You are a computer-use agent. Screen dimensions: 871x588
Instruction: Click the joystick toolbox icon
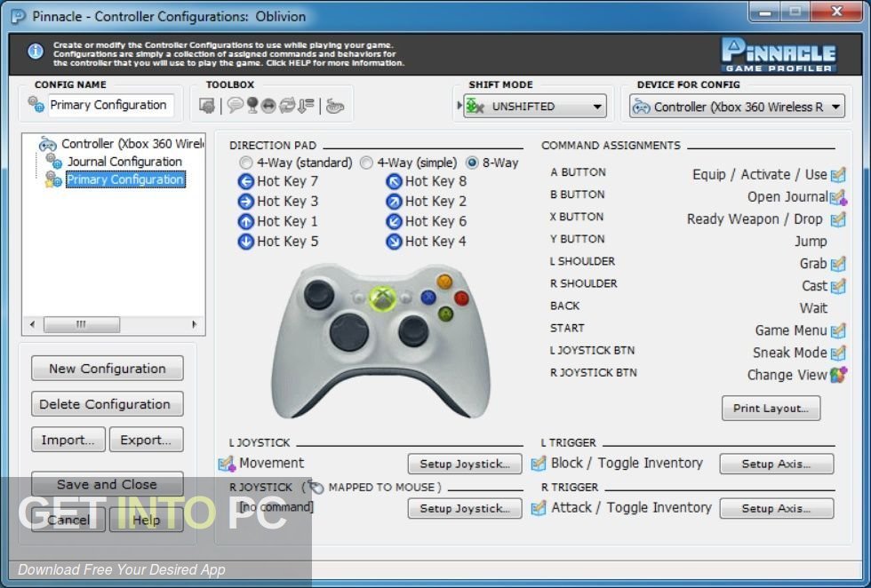pyautogui.click(x=252, y=105)
